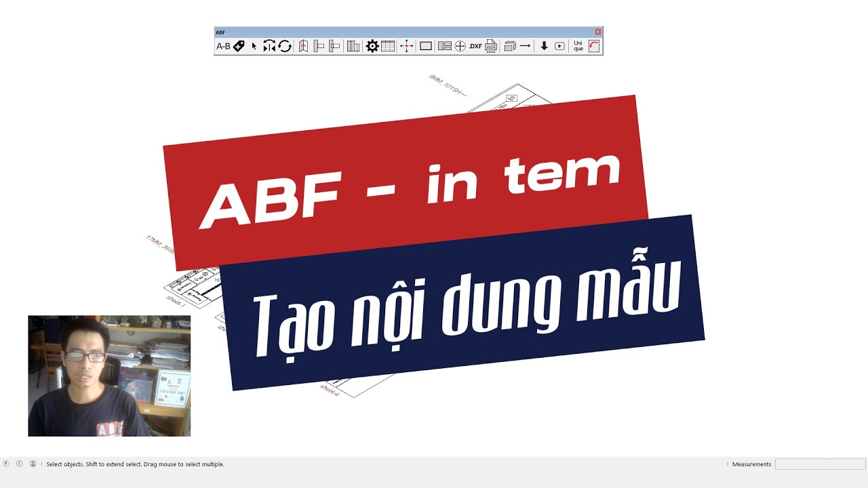Click the printer icon in ABF toolbar
868x488 pixels.
[x=491, y=46]
